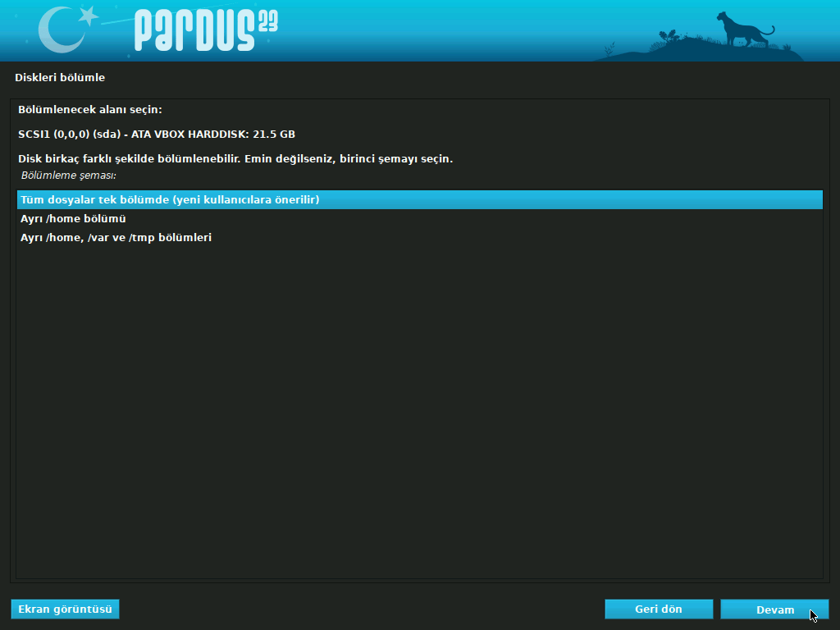Select 'Tüm dosyalar tek bölümde' partitioning scheme
The width and height of the screenshot is (840, 630).
click(x=419, y=200)
